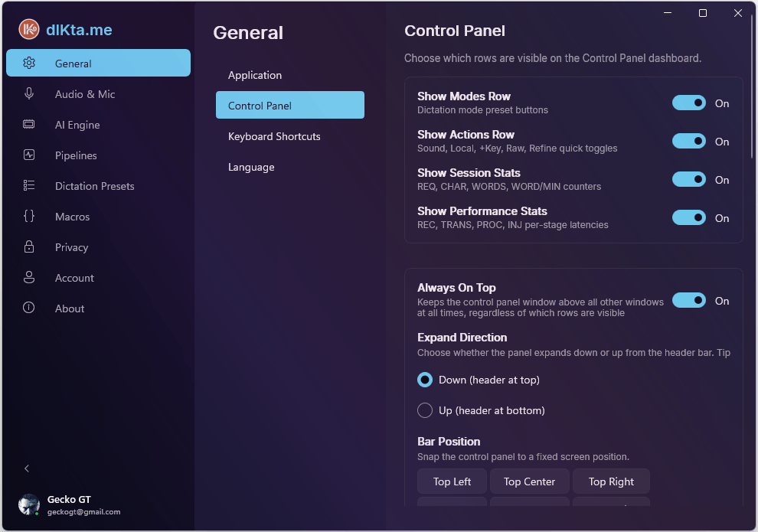This screenshot has width=758, height=532.
Task: Open the Language sub-tab
Action: click(x=290, y=167)
